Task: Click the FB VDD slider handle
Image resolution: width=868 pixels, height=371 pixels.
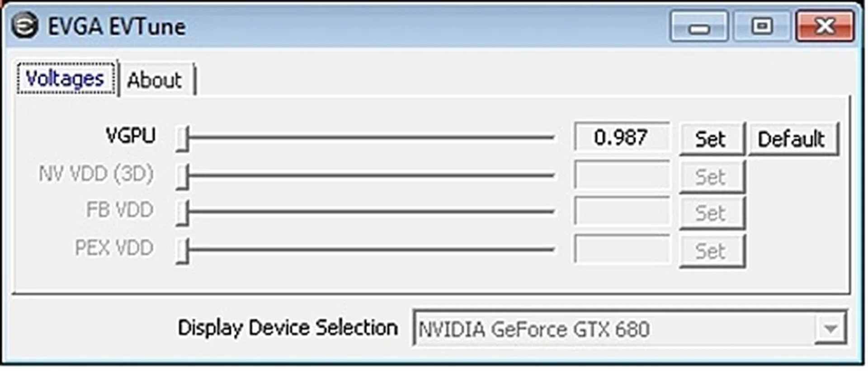Action: [182, 212]
